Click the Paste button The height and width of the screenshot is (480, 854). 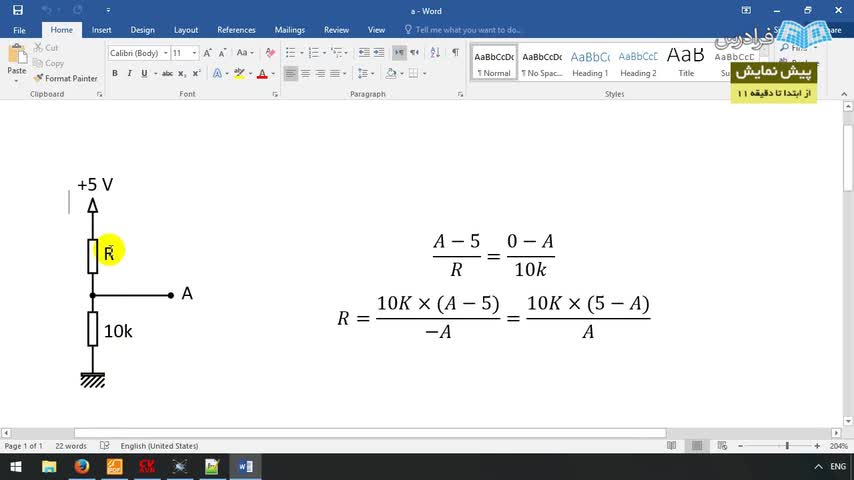click(16, 64)
